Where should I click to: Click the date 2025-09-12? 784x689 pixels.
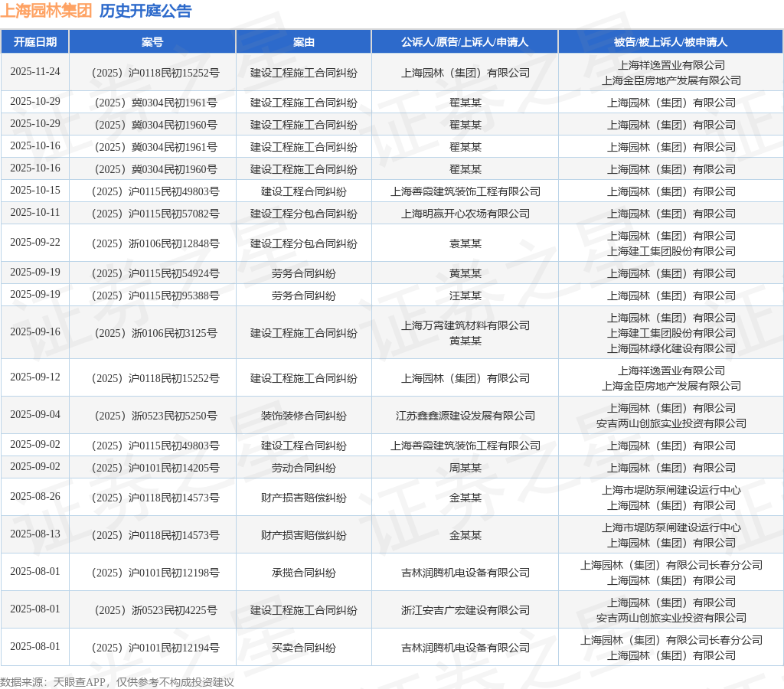click(x=35, y=377)
